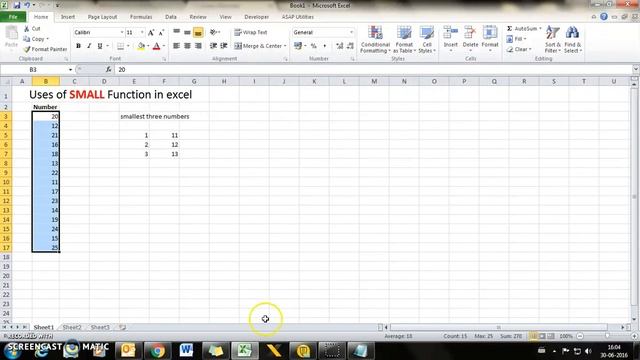Click the Increase Indent icon

(224, 46)
